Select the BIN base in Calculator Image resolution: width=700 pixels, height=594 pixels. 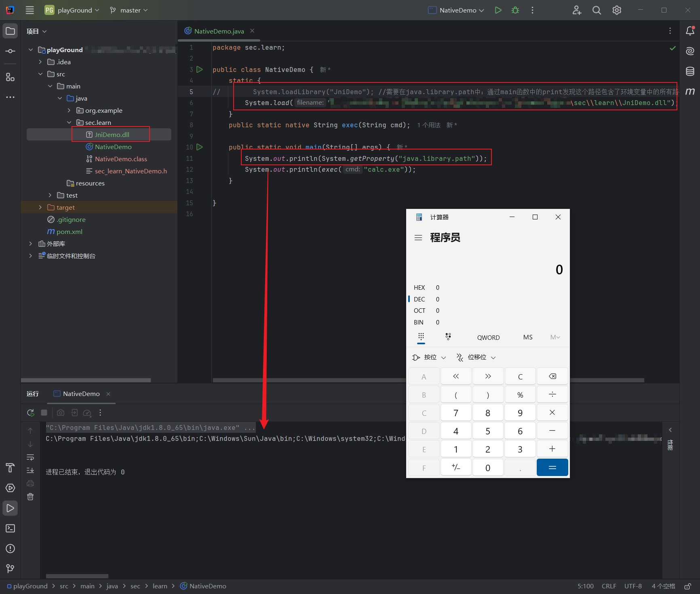(x=419, y=322)
